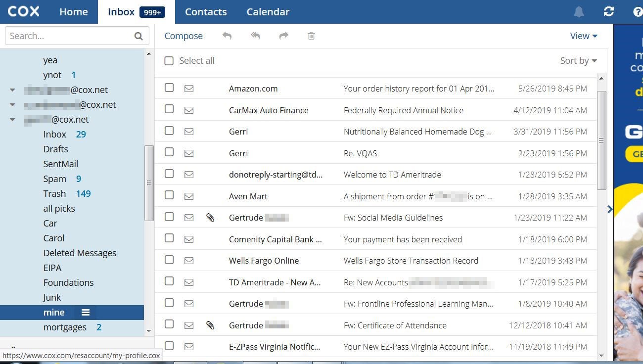Image resolution: width=643 pixels, height=364 pixels.
Task: Collapse the second @cox.net account tree
Action: pyautogui.click(x=12, y=105)
